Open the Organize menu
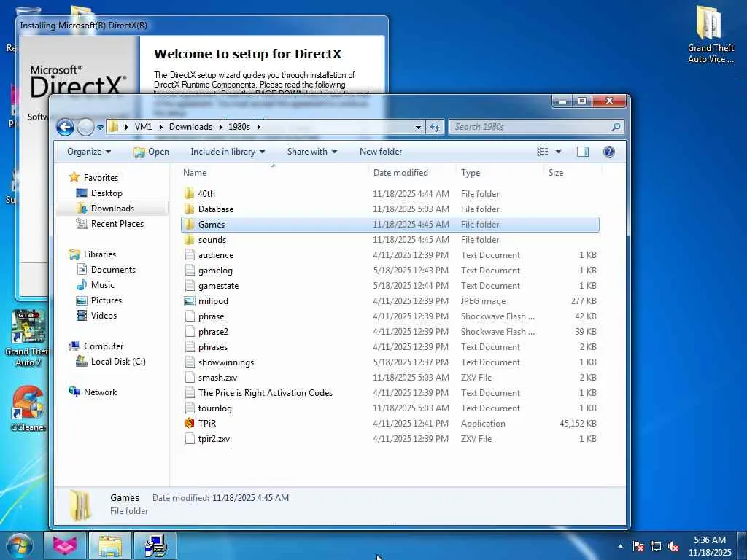Image resolution: width=747 pixels, height=560 pixels. pyautogui.click(x=89, y=152)
